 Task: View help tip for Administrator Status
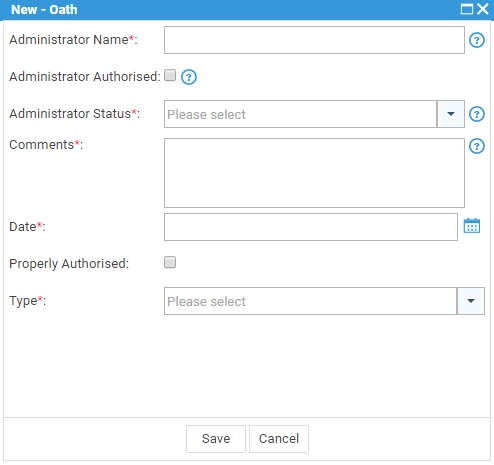477,114
